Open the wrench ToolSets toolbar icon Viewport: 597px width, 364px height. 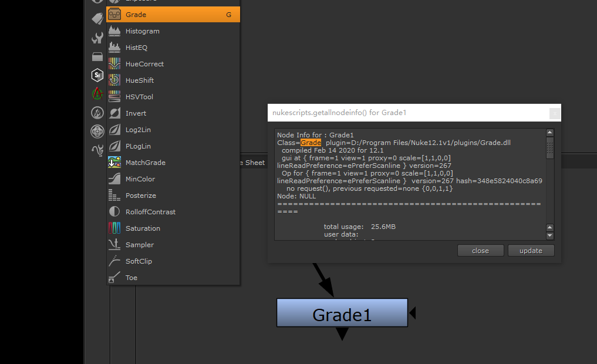97,38
